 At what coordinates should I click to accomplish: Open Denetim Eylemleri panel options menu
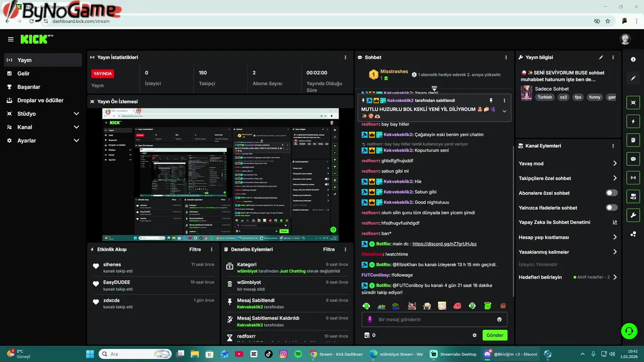pos(345,249)
